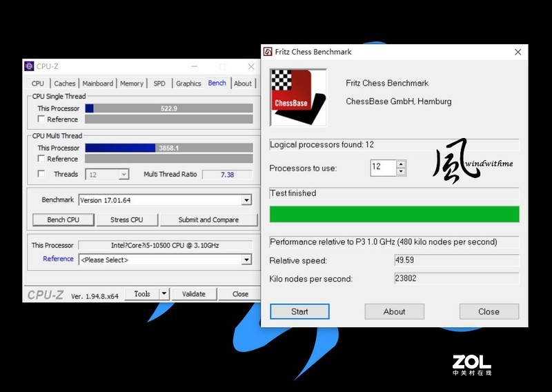The height and width of the screenshot is (392, 552).
Task: Open the Mainboard tab
Action: coord(98,84)
